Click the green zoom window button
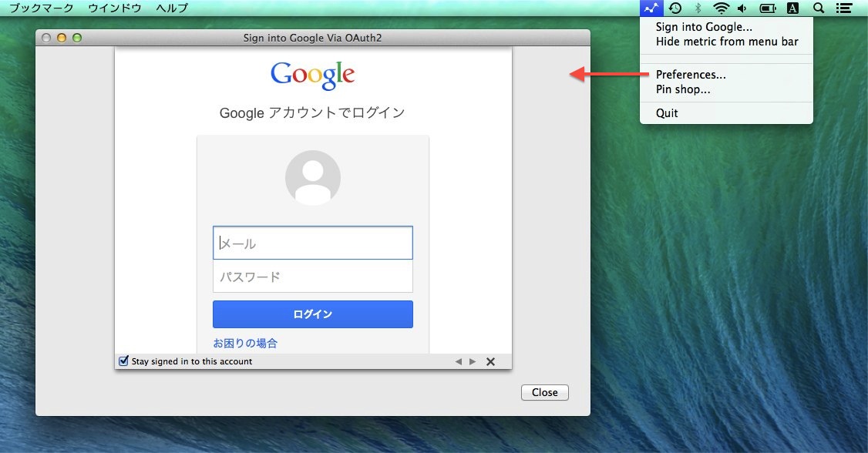The image size is (868, 453). (77, 38)
